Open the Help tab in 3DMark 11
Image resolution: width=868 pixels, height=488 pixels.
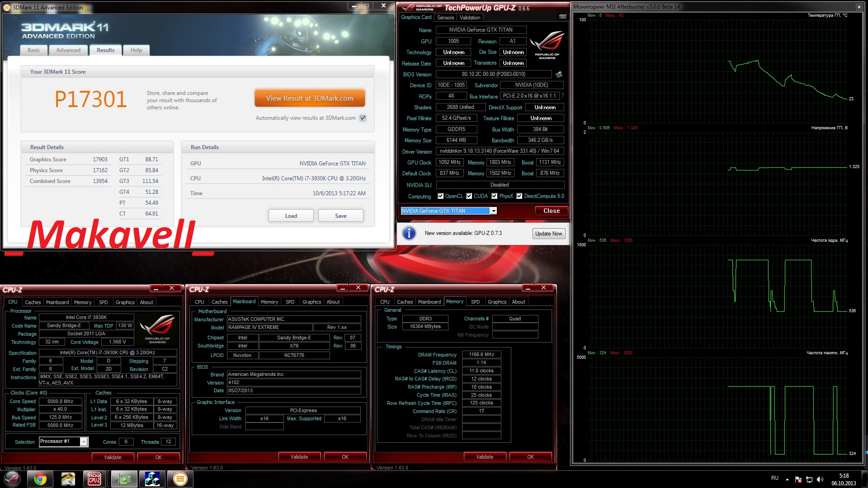point(136,50)
